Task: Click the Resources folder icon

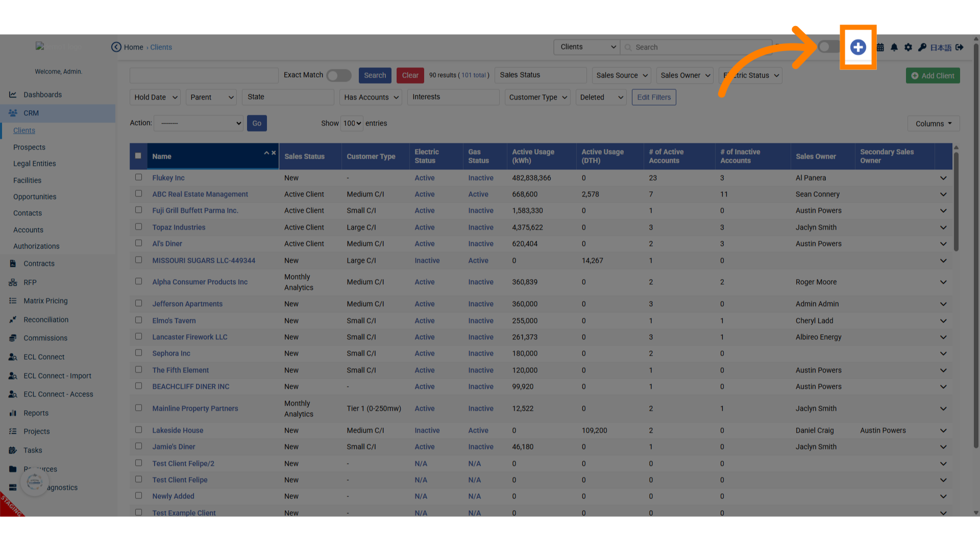Action: point(13,469)
